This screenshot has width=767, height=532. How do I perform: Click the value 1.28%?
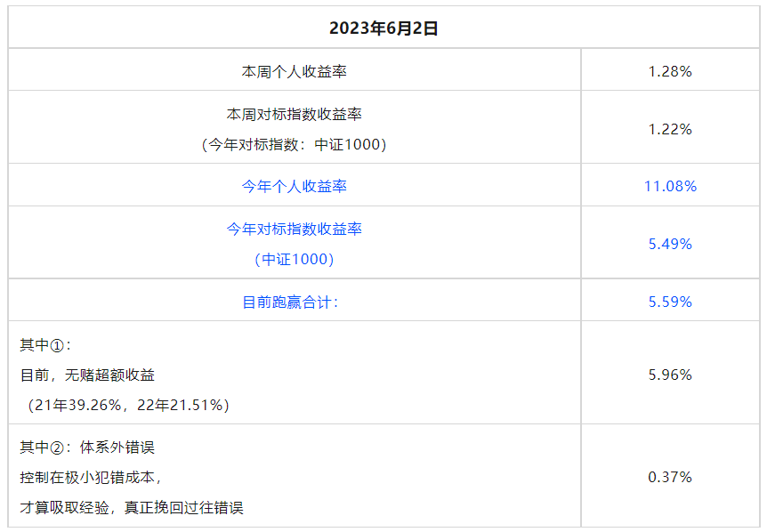coord(670,71)
